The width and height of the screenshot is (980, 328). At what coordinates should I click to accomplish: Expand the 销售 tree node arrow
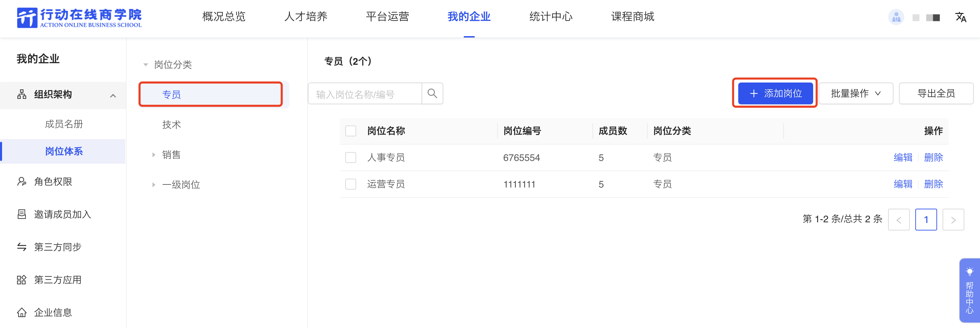click(x=154, y=155)
